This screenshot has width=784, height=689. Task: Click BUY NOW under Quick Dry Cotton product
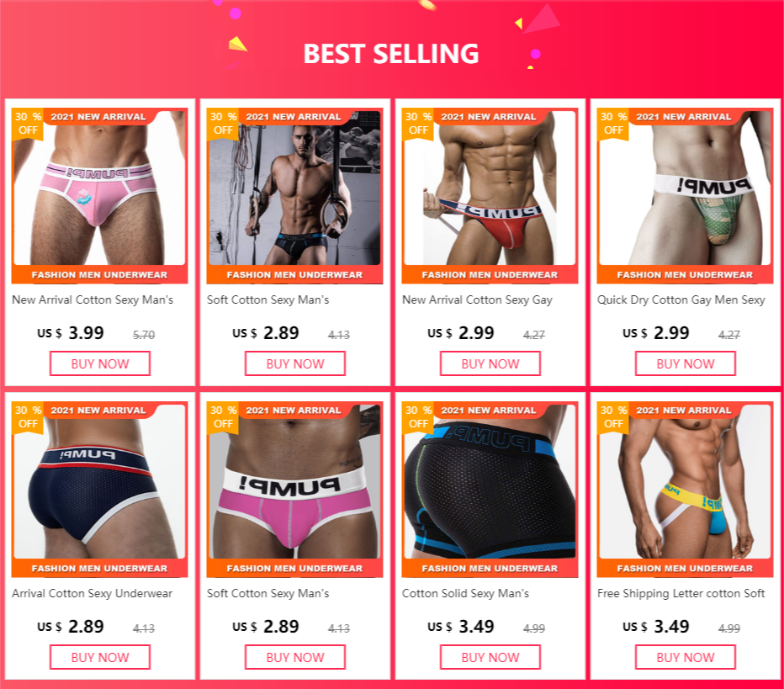point(686,363)
